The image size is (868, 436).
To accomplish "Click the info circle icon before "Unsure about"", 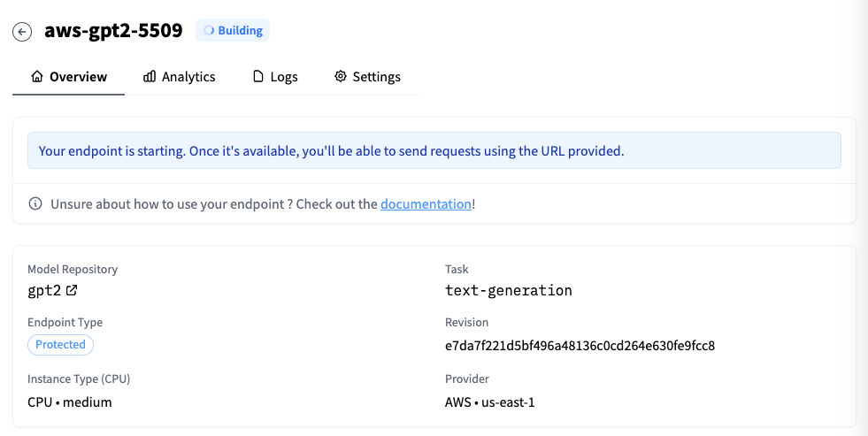I will click(x=35, y=203).
